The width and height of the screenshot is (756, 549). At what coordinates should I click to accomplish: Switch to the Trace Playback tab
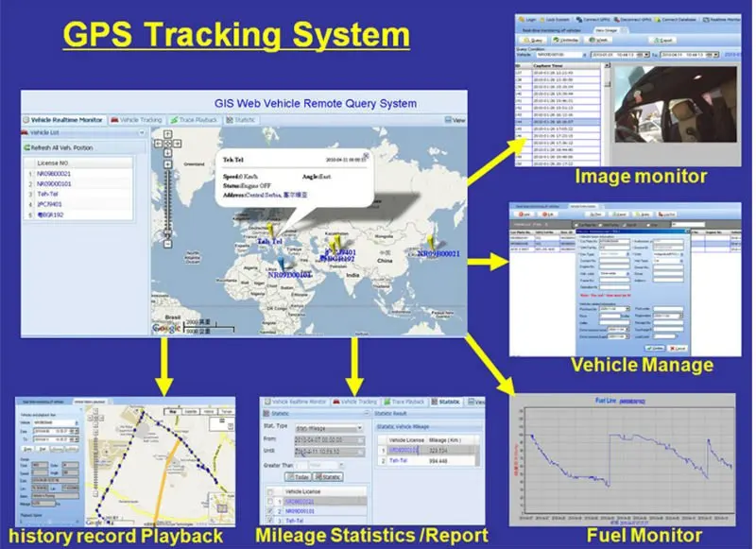pyautogui.click(x=194, y=120)
